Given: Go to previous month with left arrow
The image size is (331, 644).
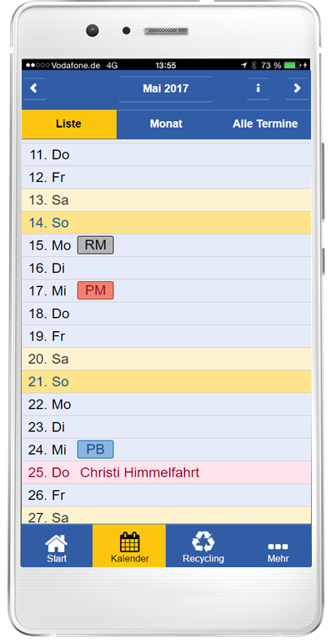Looking at the screenshot, I should point(34,88).
